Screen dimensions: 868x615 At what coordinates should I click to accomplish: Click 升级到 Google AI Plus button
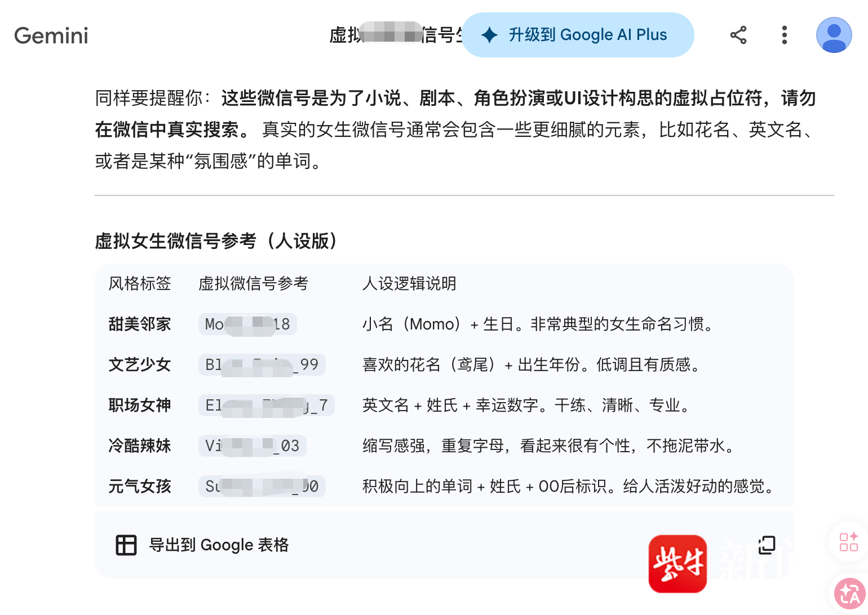click(x=578, y=35)
